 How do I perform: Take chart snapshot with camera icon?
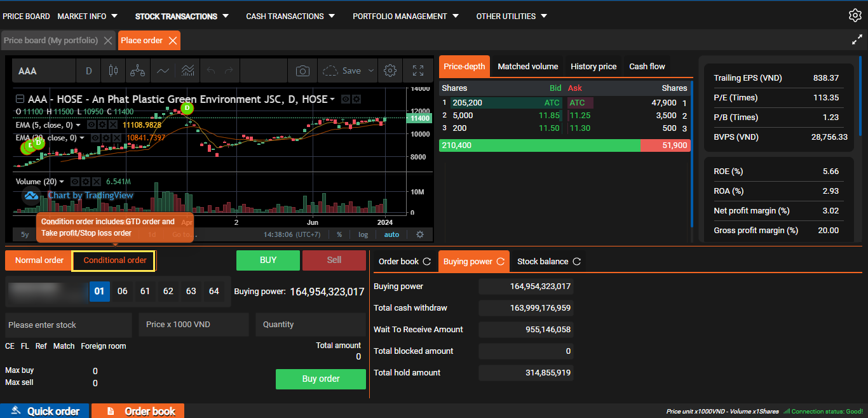302,71
